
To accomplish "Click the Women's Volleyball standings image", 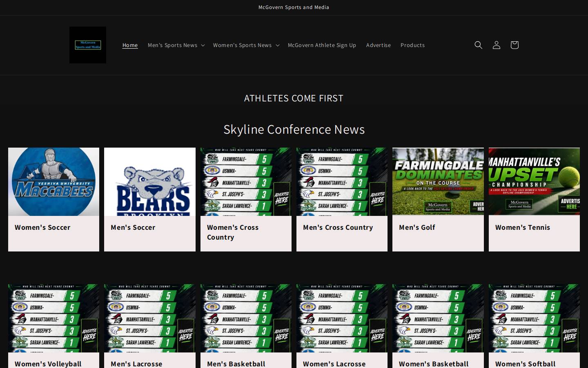I will pyautogui.click(x=53, y=318).
